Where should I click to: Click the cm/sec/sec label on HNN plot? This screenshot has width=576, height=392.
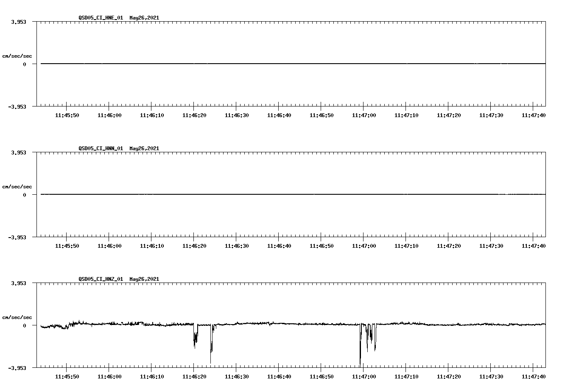click(x=17, y=186)
